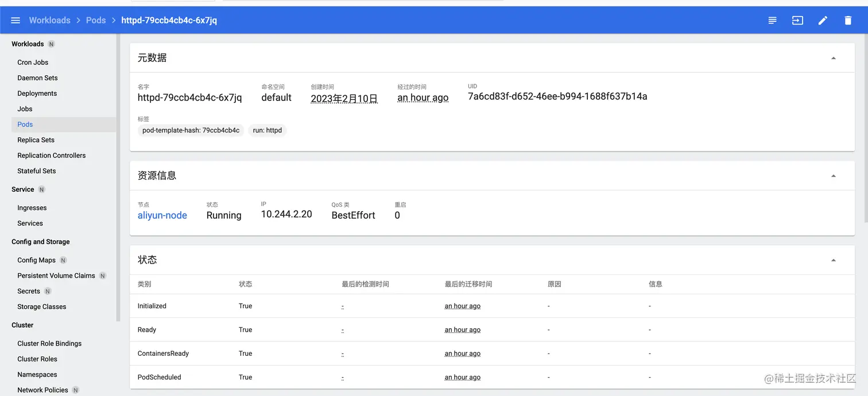
Task: Click label chip run: httpd
Action: (x=268, y=130)
